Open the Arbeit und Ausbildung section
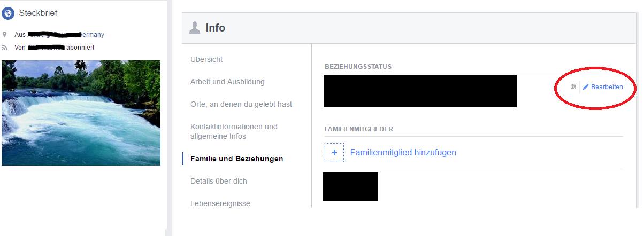The image size is (644, 236). click(x=227, y=82)
